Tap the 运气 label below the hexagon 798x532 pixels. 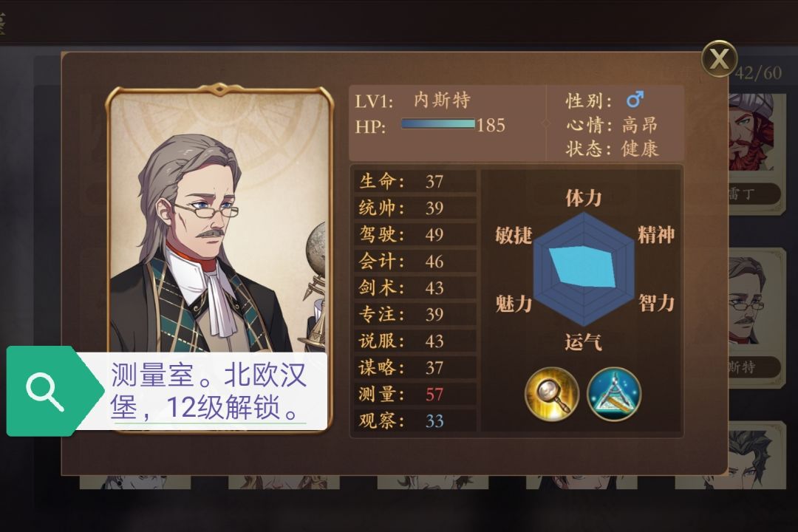(x=583, y=341)
